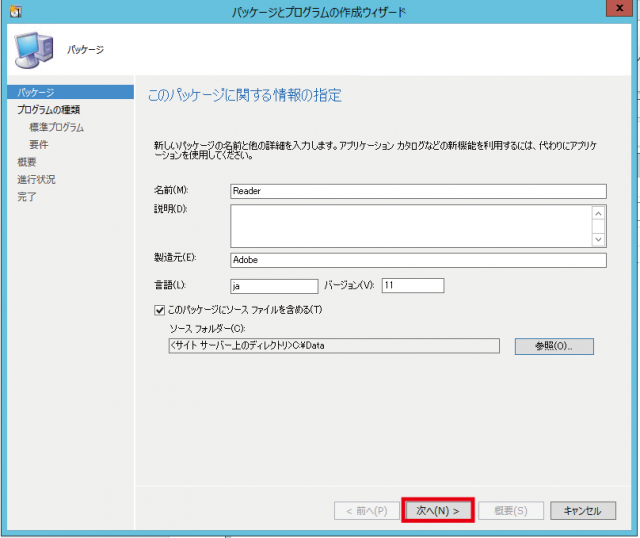Select プログラムの種類 in sidebar

point(48,110)
